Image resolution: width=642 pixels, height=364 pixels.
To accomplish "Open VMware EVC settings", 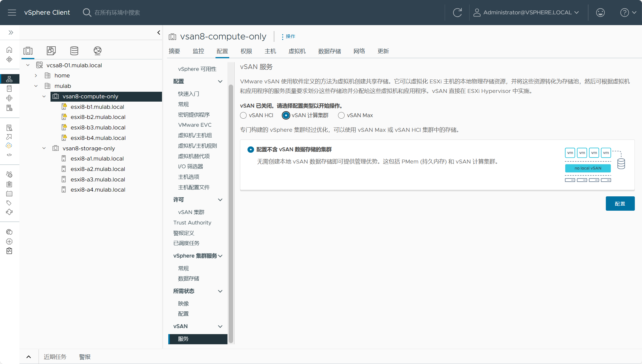I will tap(195, 125).
